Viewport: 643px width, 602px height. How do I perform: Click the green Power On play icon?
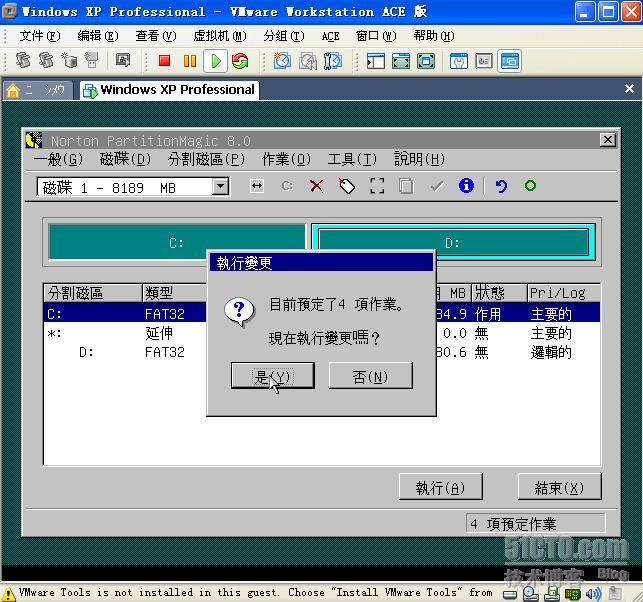tap(215, 61)
